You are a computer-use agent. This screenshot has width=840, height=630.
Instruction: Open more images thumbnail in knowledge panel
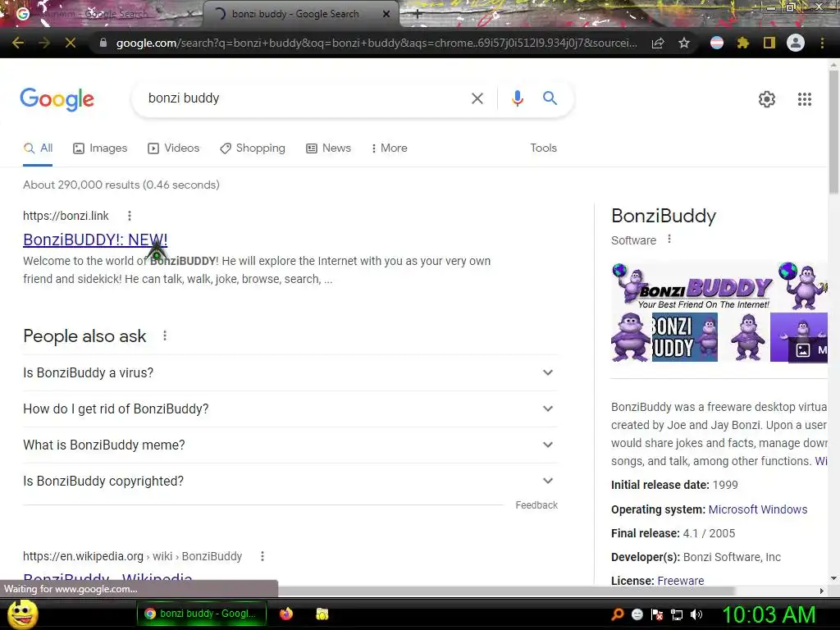(x=808, y=350)
